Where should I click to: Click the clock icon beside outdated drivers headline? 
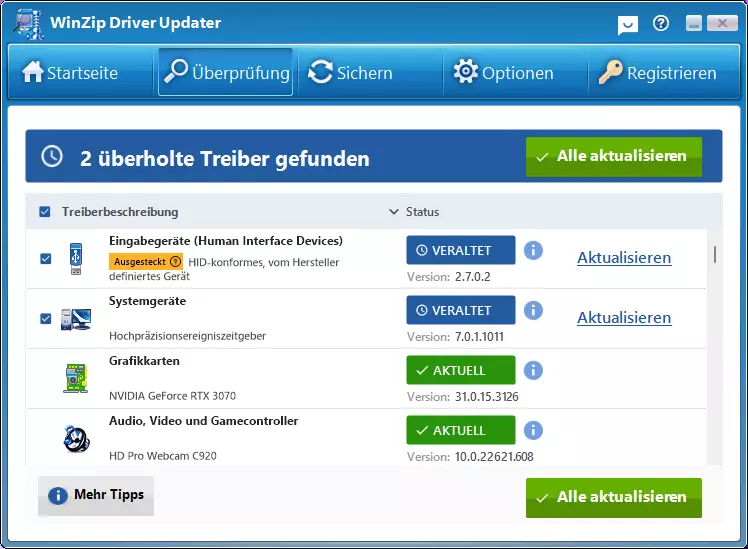pyautogui.click(x=52, y=156)
